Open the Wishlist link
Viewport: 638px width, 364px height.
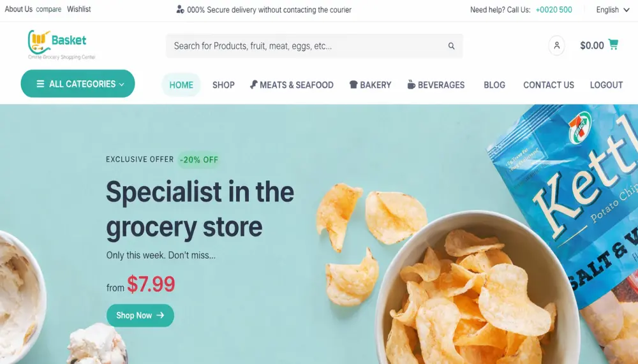[x=79, y=9]
